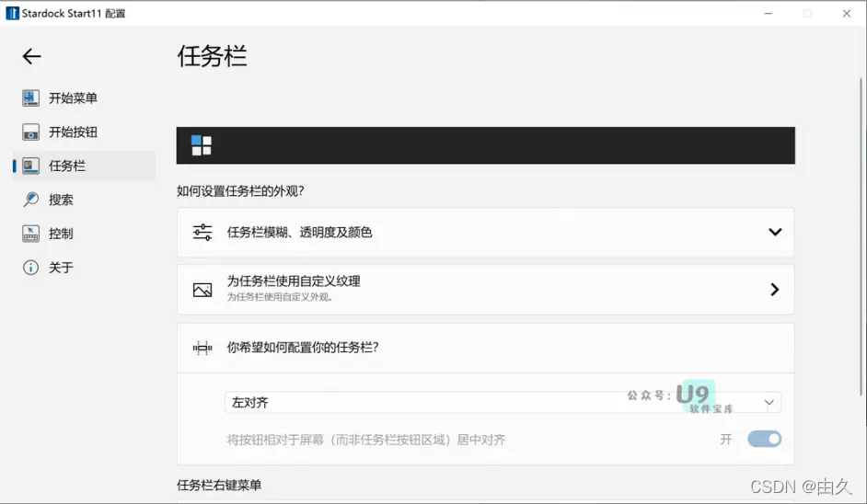The height and width of the screenshot is (504, 867).
Task: Minimize the Start11 configuration window
Action: pyautogui.click(x=768, y=13)
